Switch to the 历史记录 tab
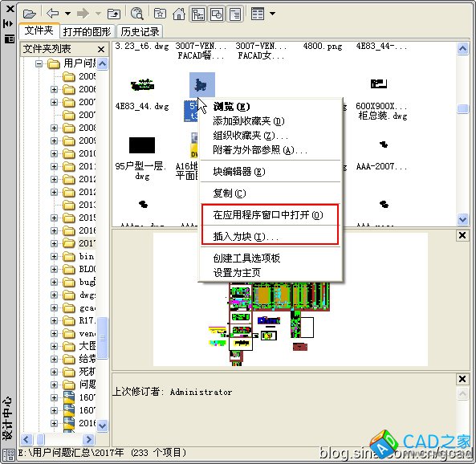This screenshot has height=464, width=476. tap(140, 31)
